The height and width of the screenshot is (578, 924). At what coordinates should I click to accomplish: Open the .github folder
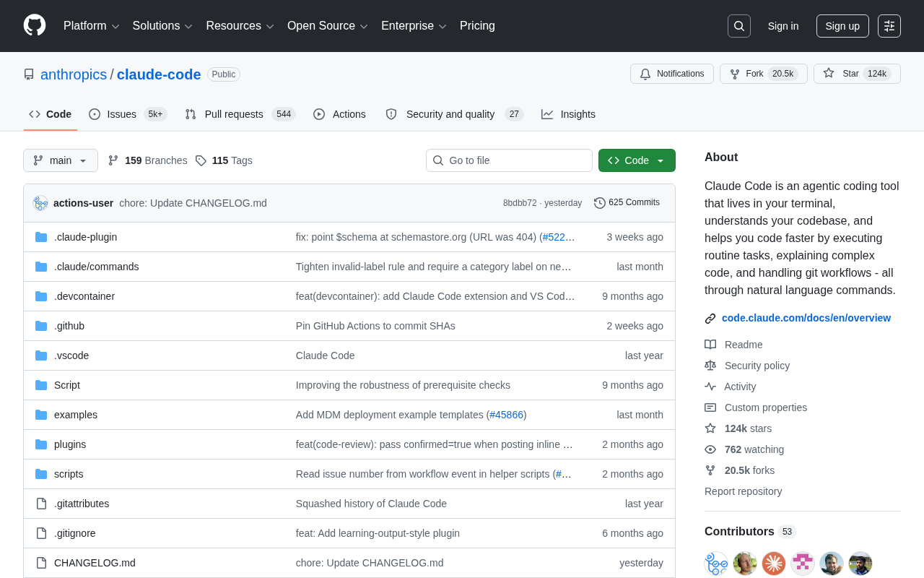pos(69,326)
